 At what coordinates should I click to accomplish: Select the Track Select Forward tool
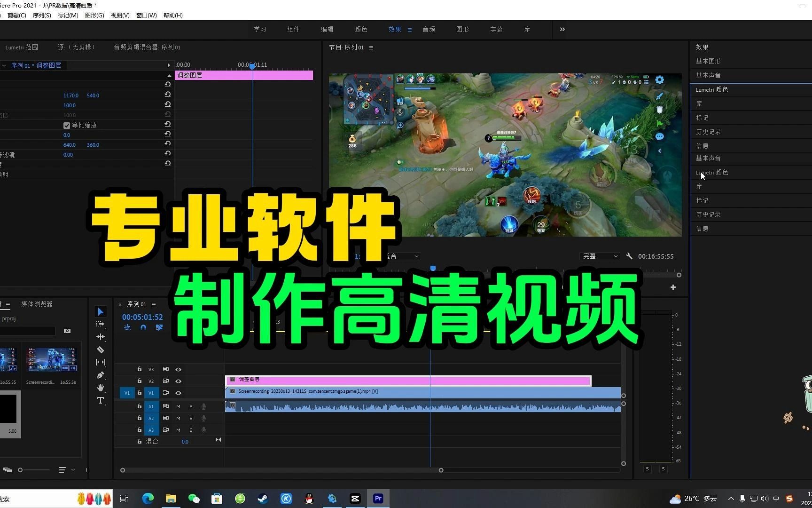coord(101,324)
